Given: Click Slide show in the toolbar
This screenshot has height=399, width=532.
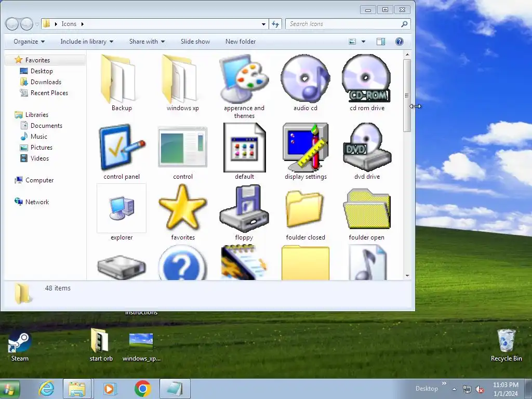Looking at the screenshot, I should tap(195, 42).
